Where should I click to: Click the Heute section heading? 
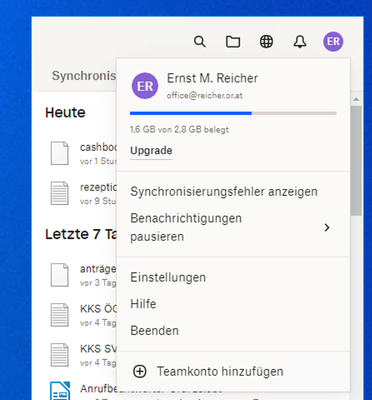coord(65,113)
